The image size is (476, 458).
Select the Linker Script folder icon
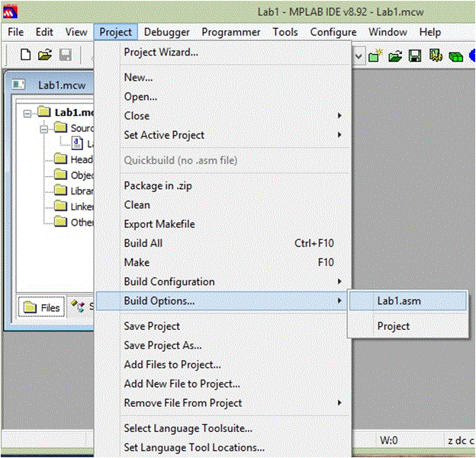tap(60, 206)
